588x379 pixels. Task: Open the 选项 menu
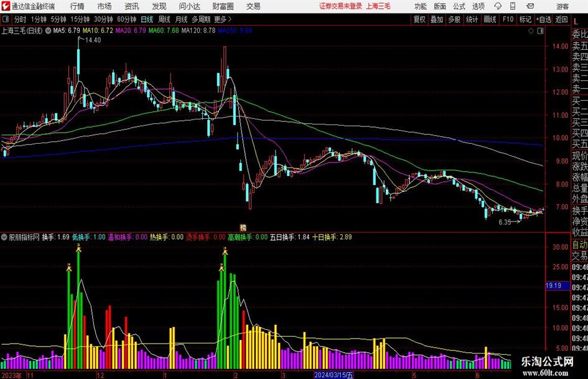click(x=478, y=6)
